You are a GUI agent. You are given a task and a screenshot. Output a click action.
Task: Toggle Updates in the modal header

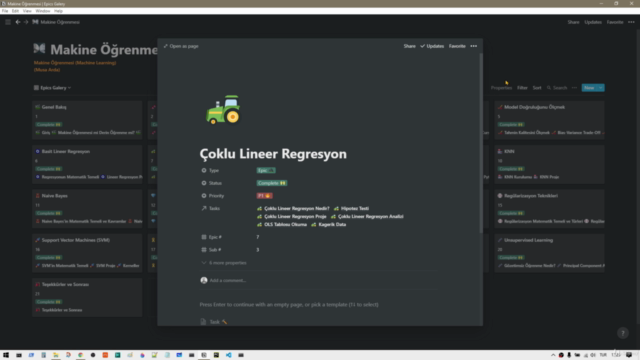click(432, 46)
